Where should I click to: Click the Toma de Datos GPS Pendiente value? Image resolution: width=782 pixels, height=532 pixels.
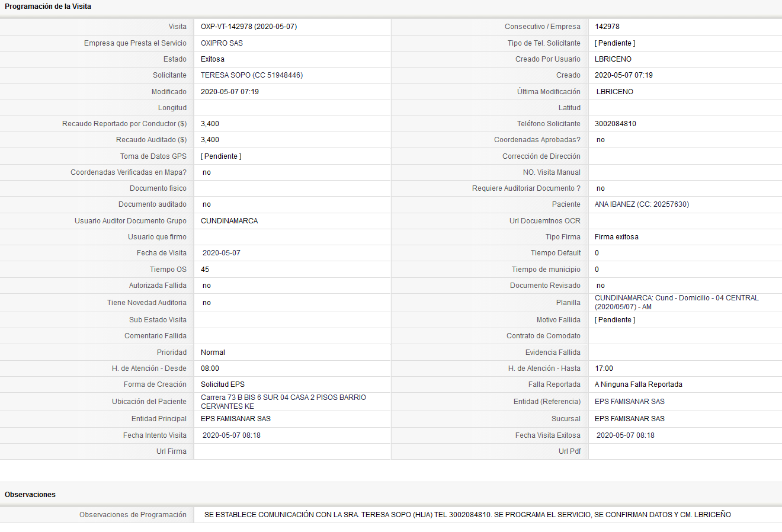point(221,156)
